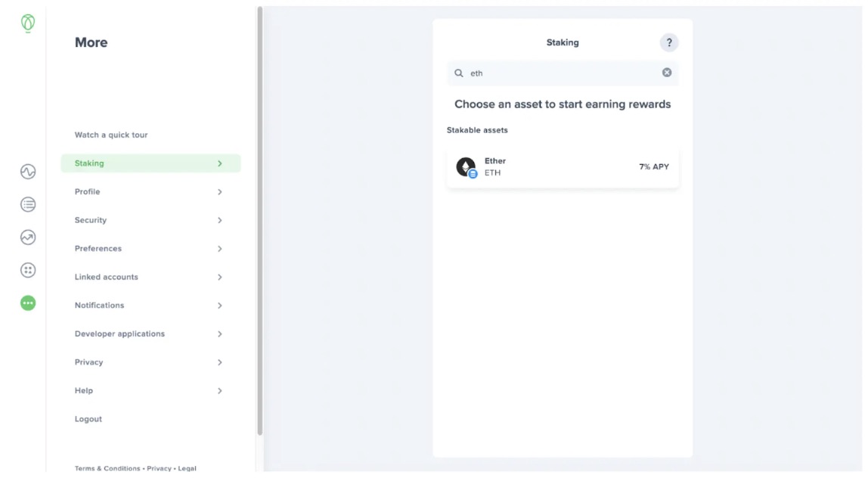Expand the Security settings section
The height and width of the screenshot is (478, 868).
pos(150,220)
